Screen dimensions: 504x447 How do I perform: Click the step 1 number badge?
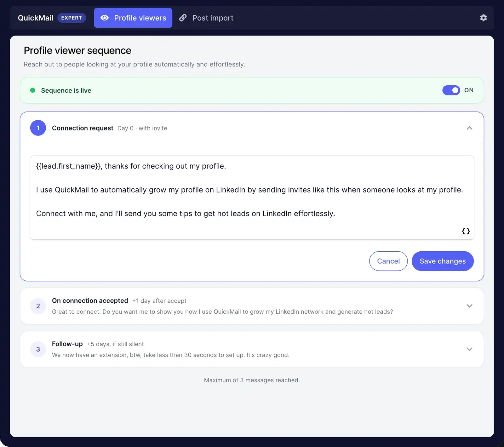coord(38,128)
